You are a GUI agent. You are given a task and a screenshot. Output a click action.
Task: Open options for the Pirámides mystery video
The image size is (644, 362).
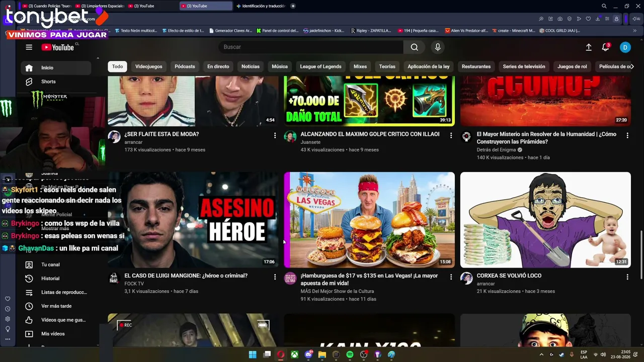[x=627, y=135]
